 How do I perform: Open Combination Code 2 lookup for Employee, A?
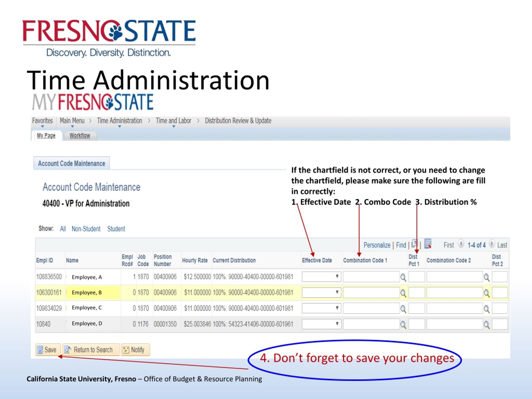point(486,278)
